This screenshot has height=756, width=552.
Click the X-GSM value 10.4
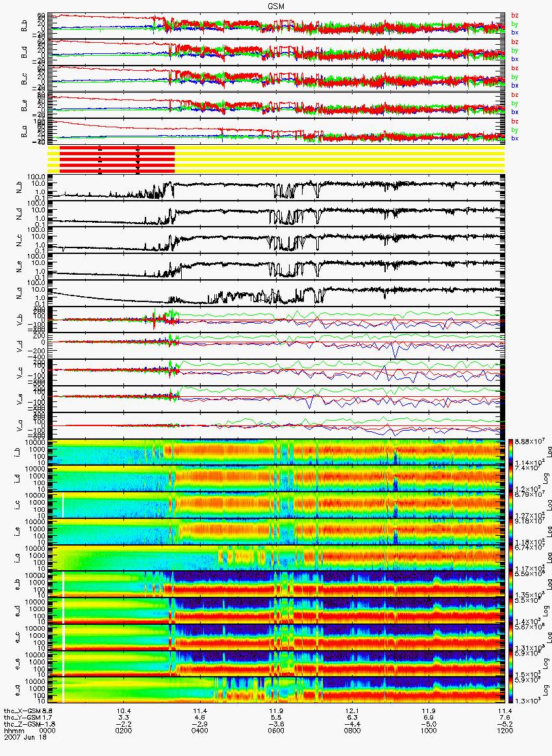(x=124, y=711)
